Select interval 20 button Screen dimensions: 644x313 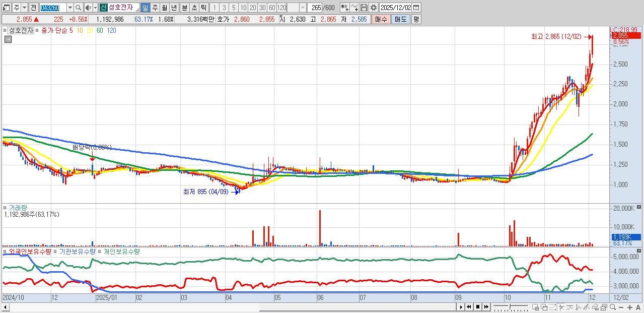253,8
